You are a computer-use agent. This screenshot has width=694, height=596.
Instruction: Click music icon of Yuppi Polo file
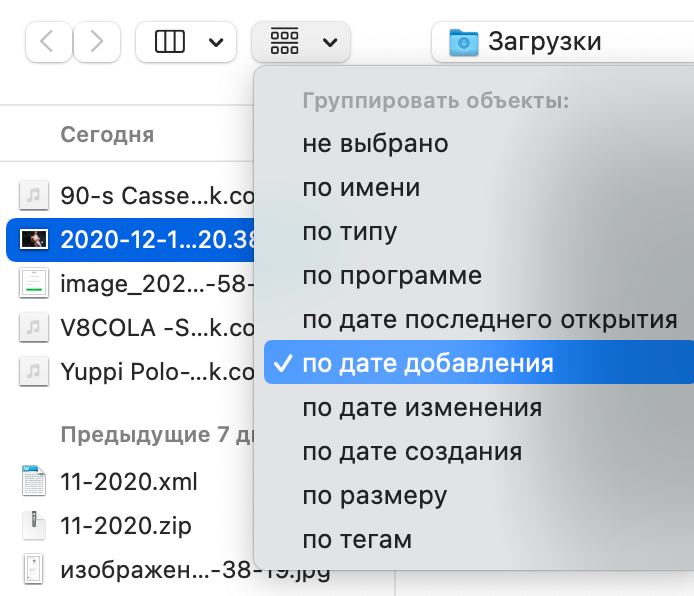click(x=34, y=371)
